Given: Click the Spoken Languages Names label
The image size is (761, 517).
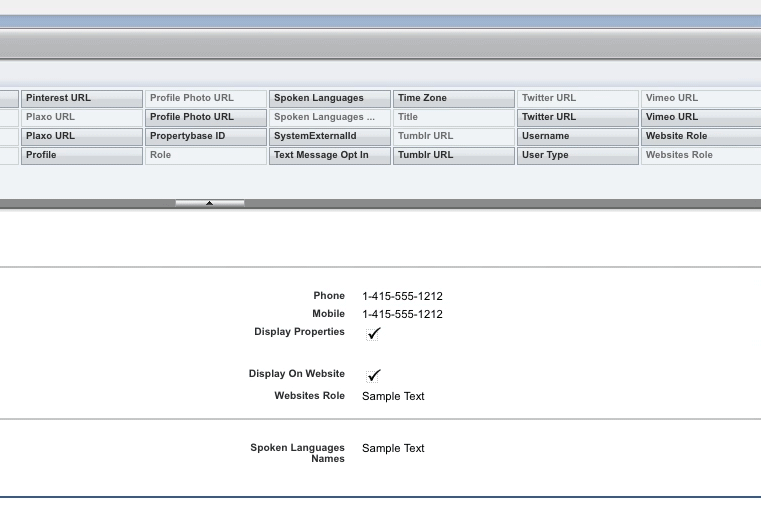Looking at the screenshot, I should (x=298, y=453).
